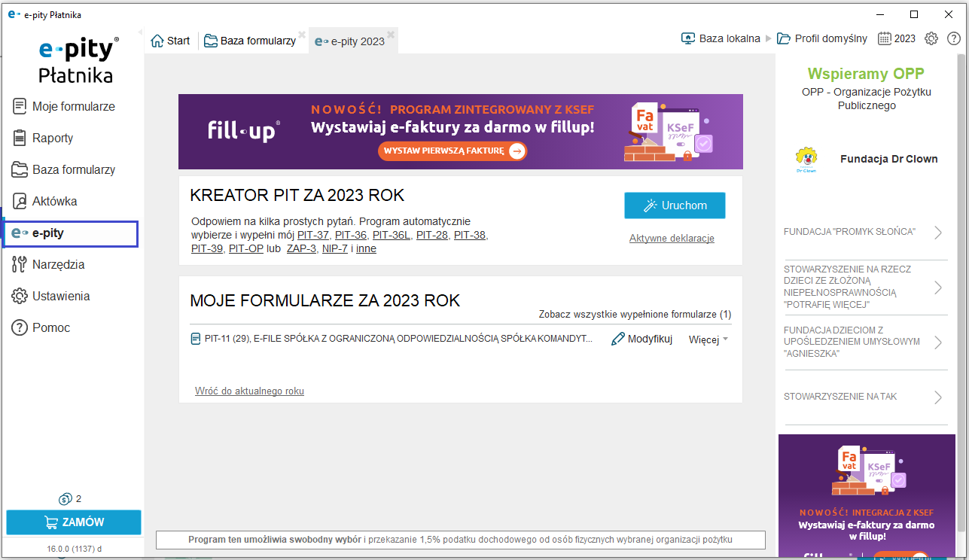Open Raporty section
The image size is (969, 560).
pos(43,138)
